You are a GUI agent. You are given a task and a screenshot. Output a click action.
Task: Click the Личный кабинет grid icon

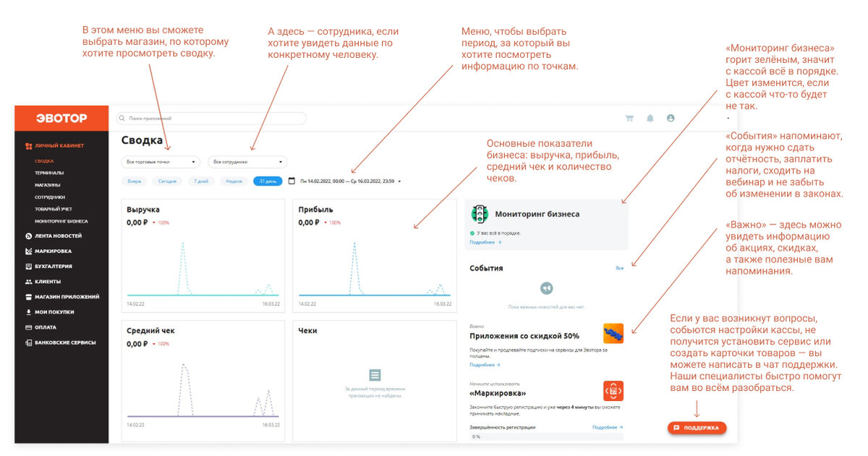[x=28, y=145]
